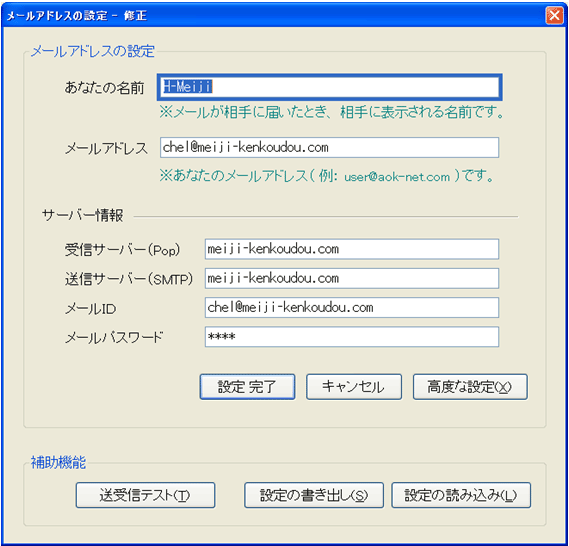This screenshot has height=546, width=569.
Task: Click the hint text about 相手に表示される名前
Action: (x=332, y=112)
